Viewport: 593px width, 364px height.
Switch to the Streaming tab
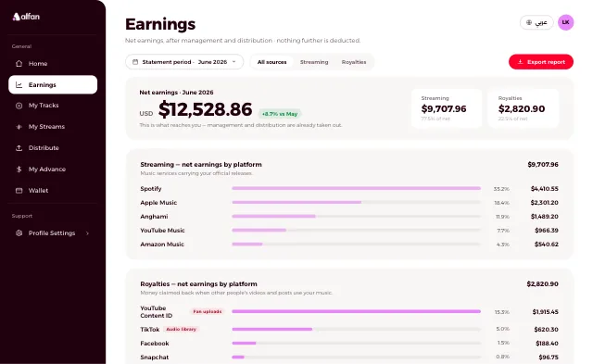coord(314,62)
